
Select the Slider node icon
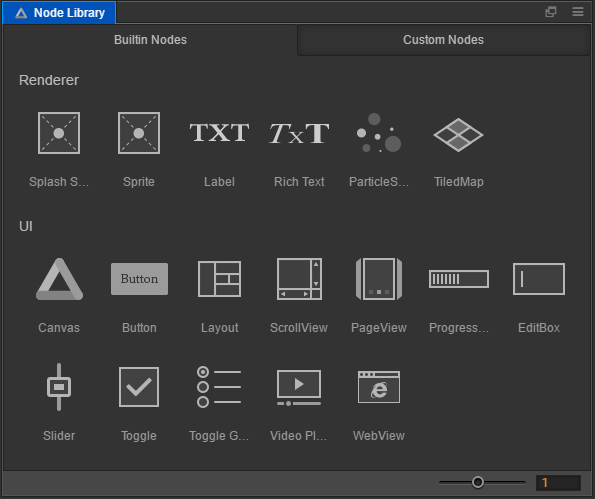(59, 387)
